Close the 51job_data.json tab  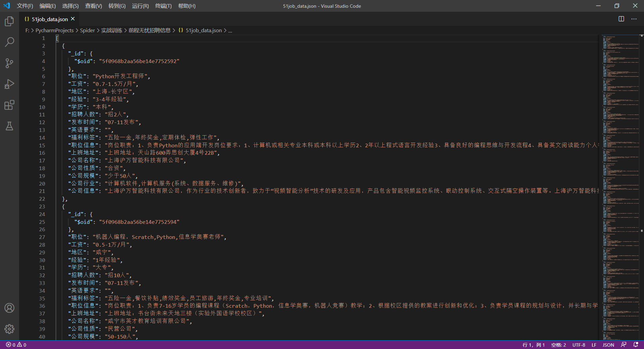pyautogui.click(x=73, y=19)
